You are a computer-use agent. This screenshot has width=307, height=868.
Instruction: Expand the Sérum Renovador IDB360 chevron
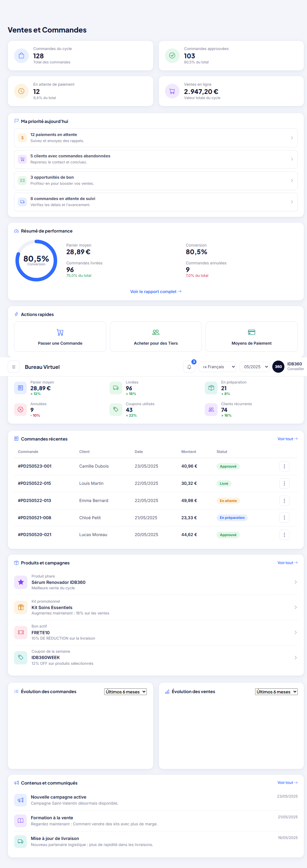296,582
